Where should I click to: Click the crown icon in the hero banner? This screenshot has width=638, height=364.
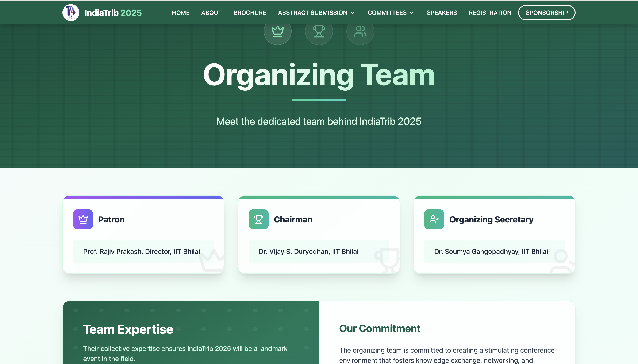pos(277,31)
